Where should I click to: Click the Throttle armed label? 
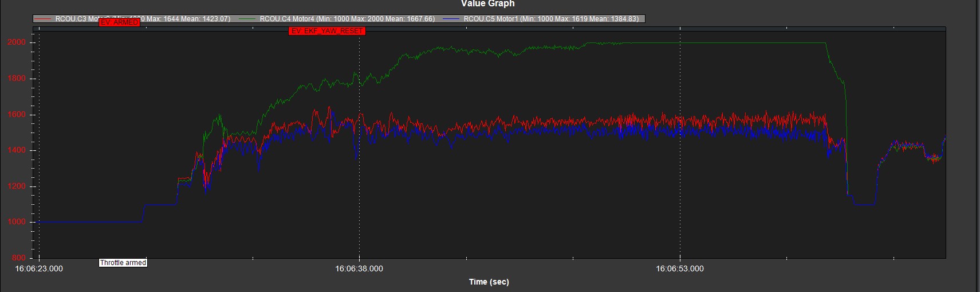point(123,263)
